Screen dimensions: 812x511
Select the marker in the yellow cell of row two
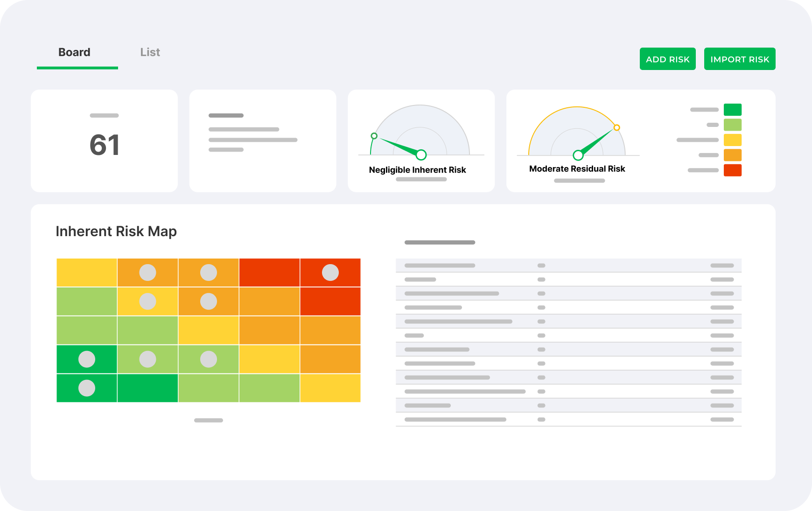pos(147,301)
